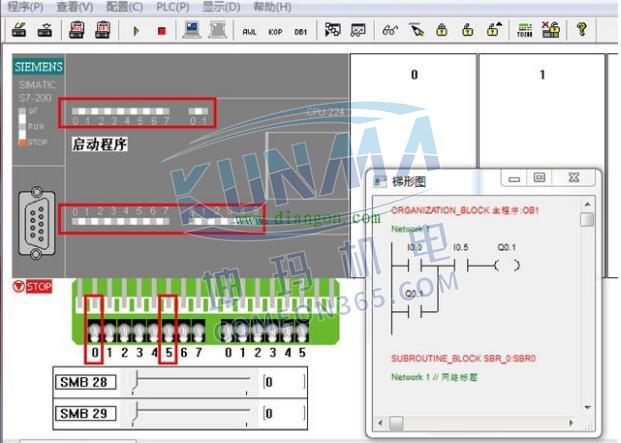
Task: Click the SMB 28 value field
Action: [284, 382]
